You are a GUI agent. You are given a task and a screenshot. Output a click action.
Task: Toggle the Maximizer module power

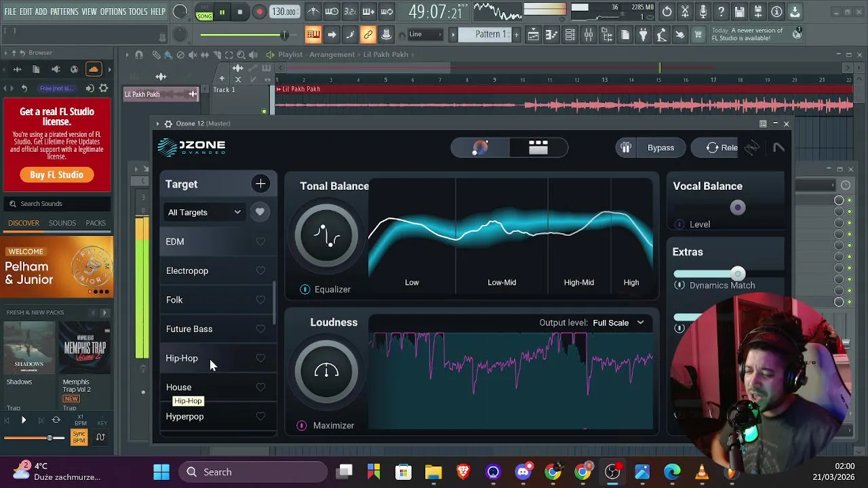[x=302, y=426]
